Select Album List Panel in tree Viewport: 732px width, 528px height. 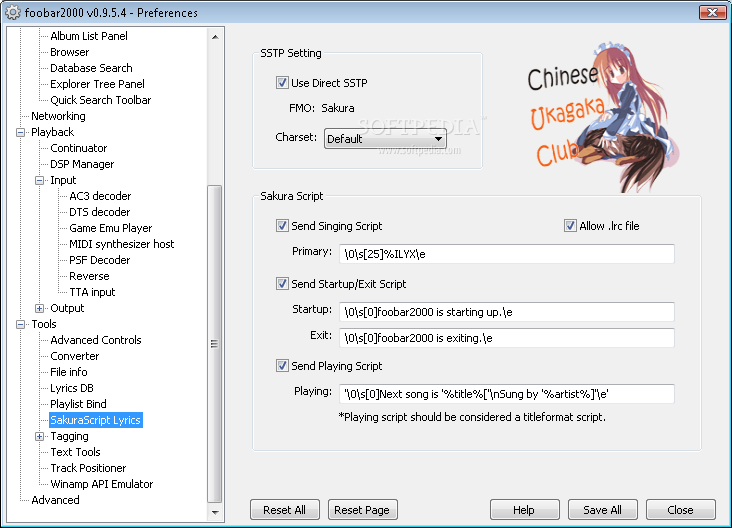89,36
